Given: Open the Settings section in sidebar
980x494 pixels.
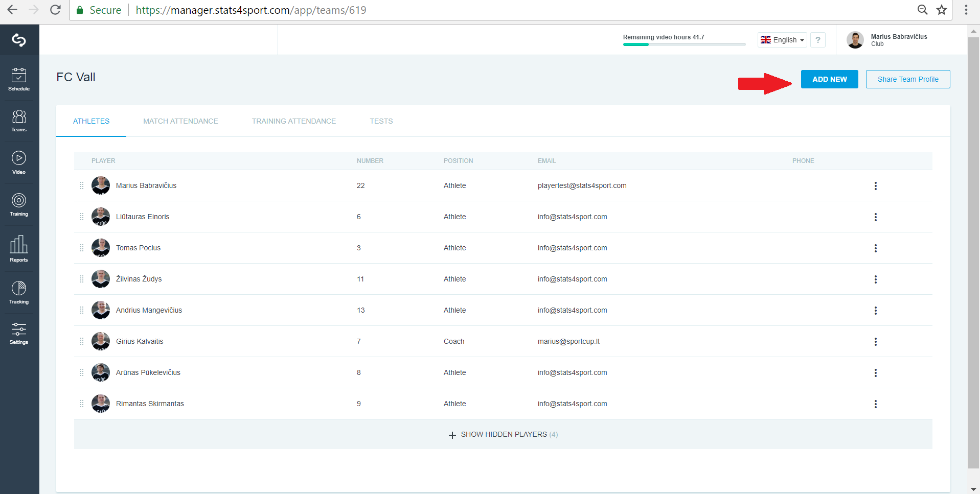Looking at the screenshot, I should click(x=19, y=334).
